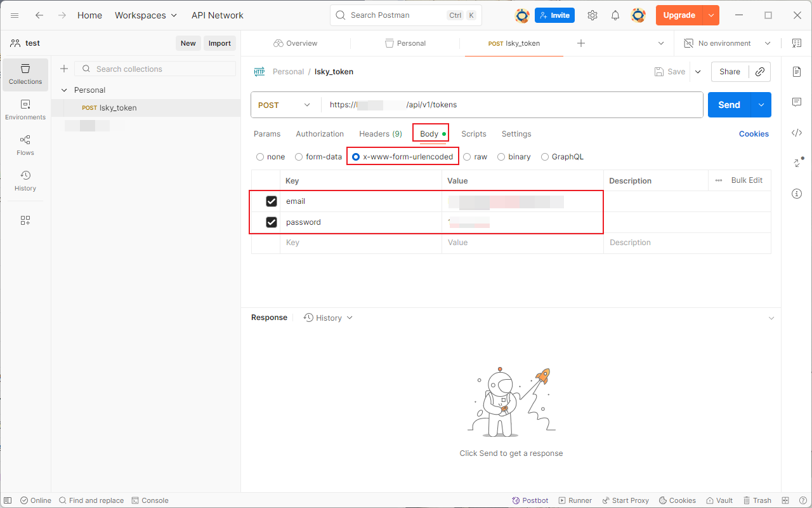Screen dimensions: 812x508
Task: Switch to the Overview tab
Action: coord(296,43)
